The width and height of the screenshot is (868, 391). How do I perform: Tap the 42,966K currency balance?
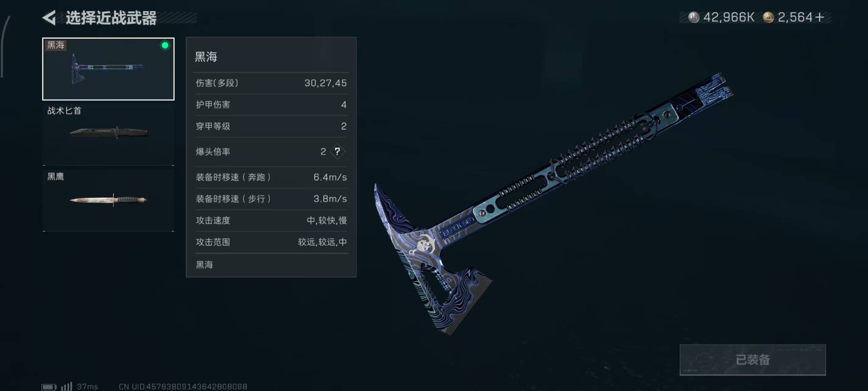point(729,17)
